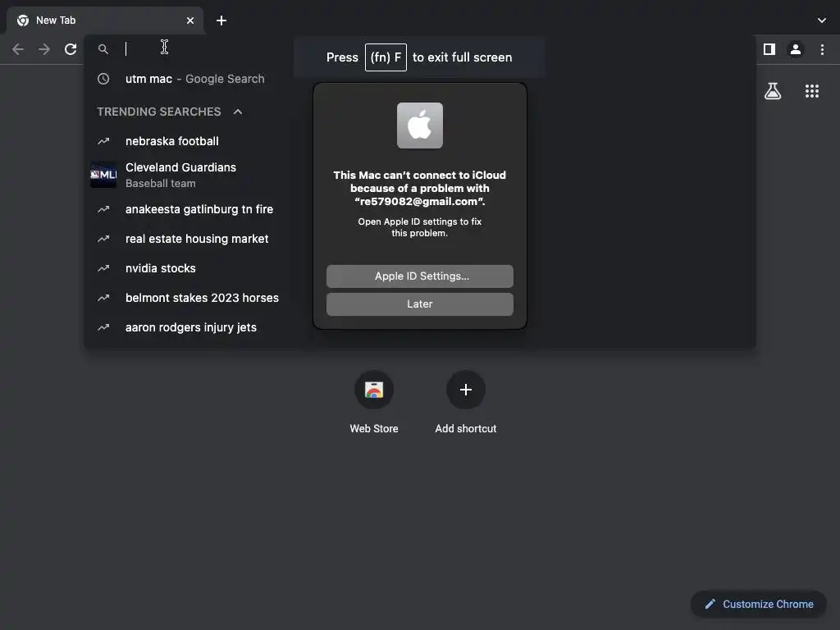This screenshot has height=630, width=840.
Task: Select 'aaron rodgers injury jets' suggestion
Action: click(419, 326)
